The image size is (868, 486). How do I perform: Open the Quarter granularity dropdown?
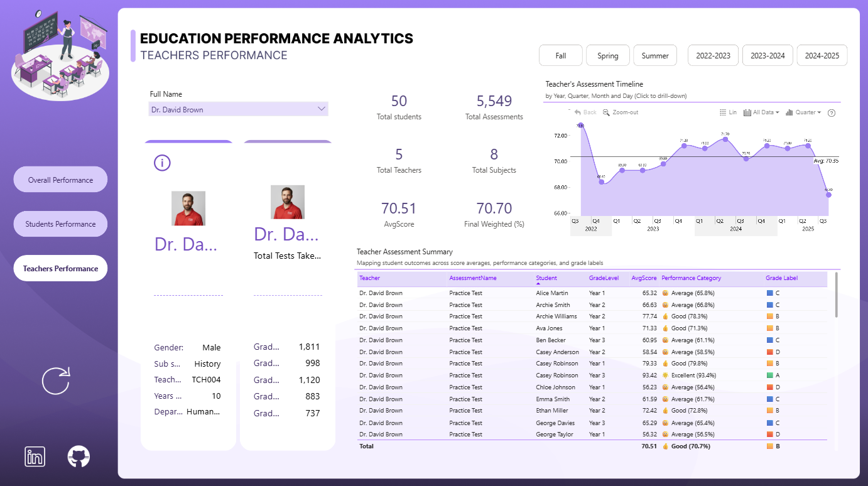(803, 112)
